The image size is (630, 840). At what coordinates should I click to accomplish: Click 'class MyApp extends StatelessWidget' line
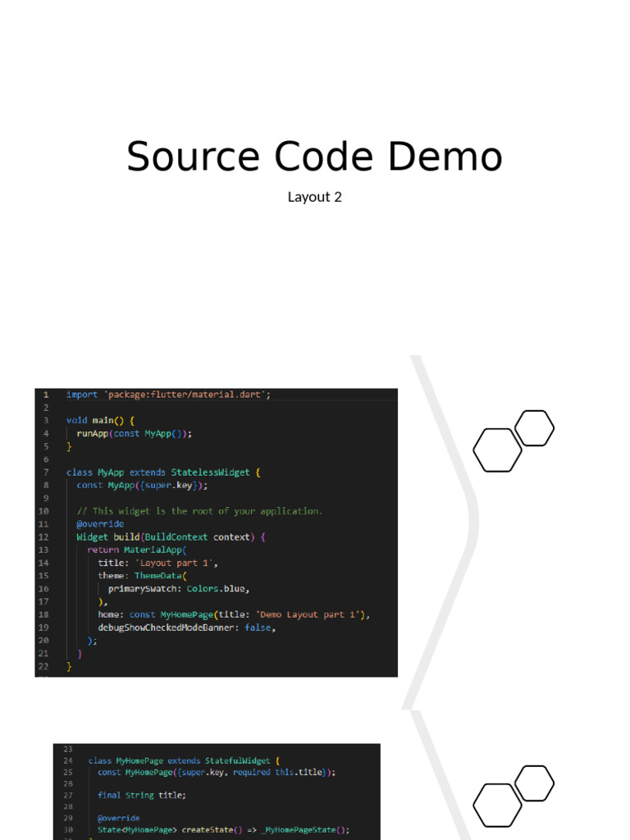(x=163, y=472)
